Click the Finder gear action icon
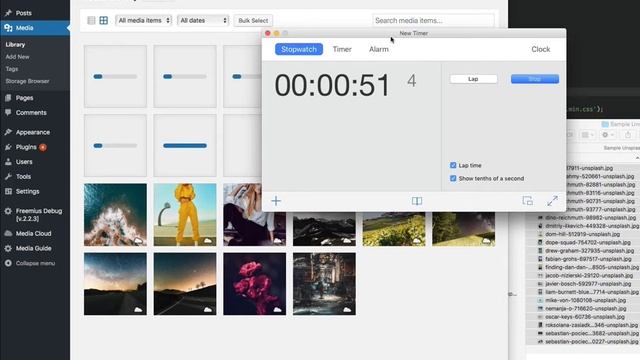Screen dimensions: 640x360 (x=608, y=135)
